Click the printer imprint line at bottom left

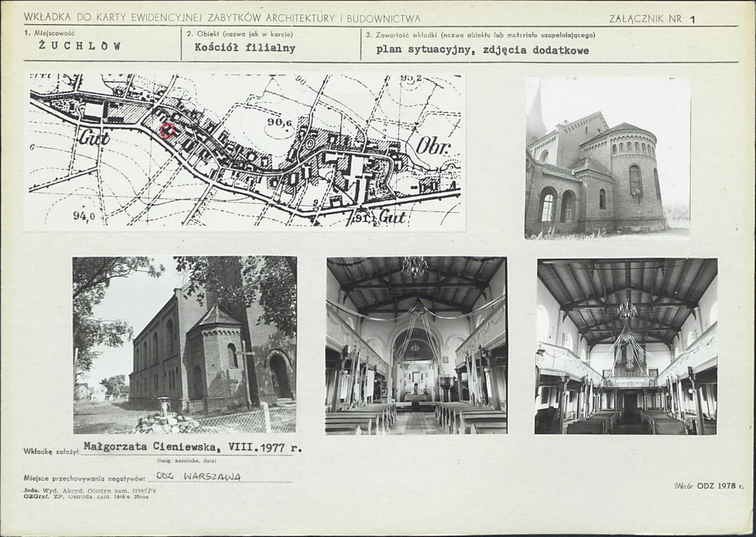point(90,493)
